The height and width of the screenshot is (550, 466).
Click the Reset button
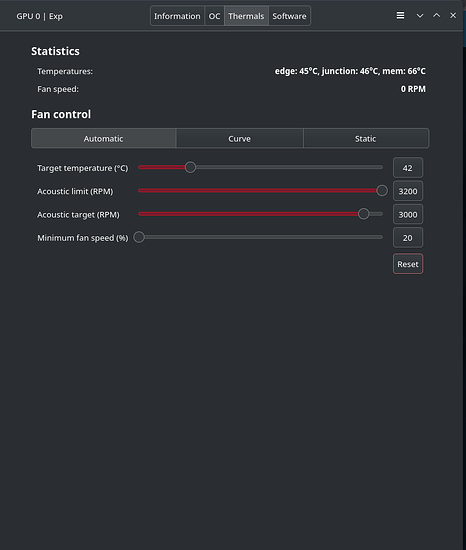(408, 264)
